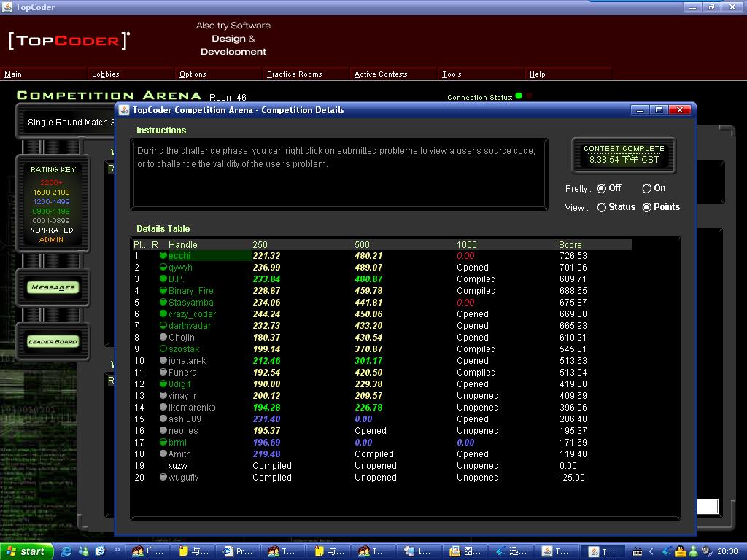The width and height of the screenshot is (747, 560).
Task: Switch View to Status
Action: click(616, 208)
